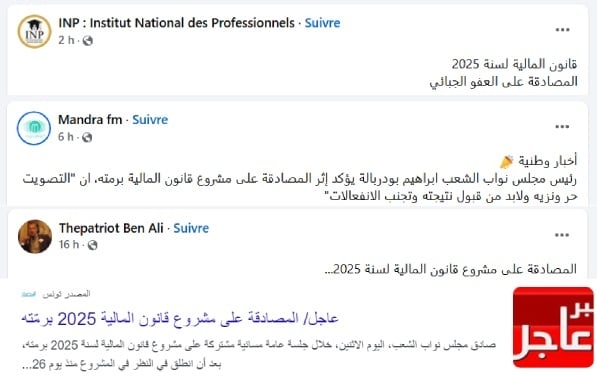Open INP : Institut National des Professionnels page name

point(177,23)
